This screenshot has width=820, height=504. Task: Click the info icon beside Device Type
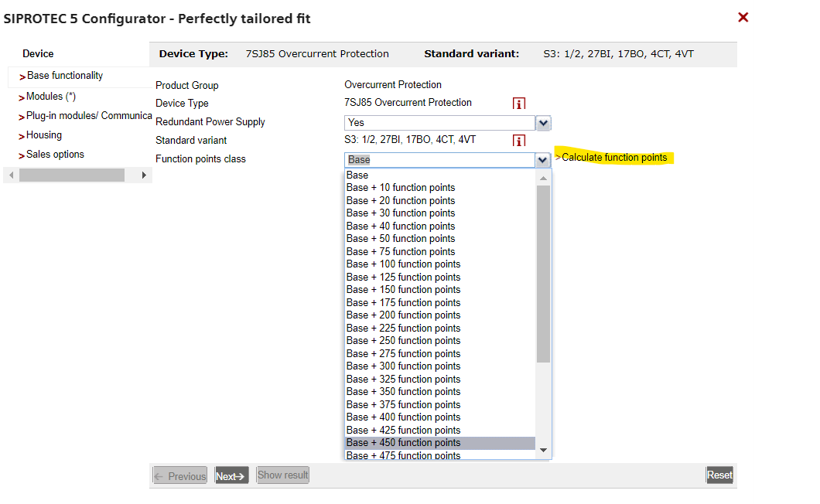(x=519, y=104)
